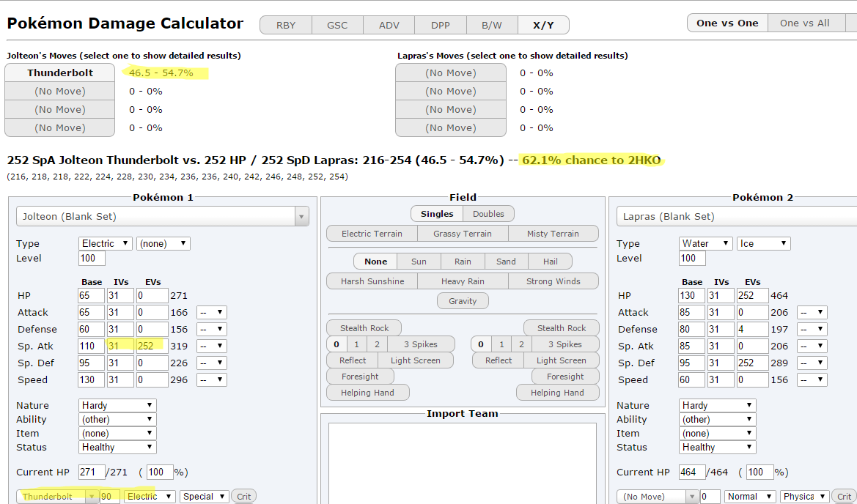
Task: Open the Jolteon (Blank Set) Pokémon selector
Action: (162, 216)
